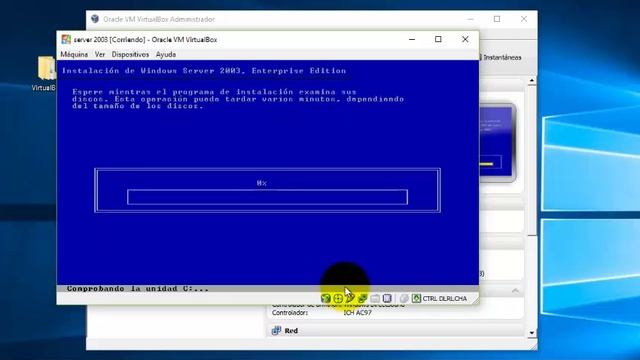The image size is (640, 360).
Task: Click the CTRL DERECHA host key label
Action: (x=444, y=299)
